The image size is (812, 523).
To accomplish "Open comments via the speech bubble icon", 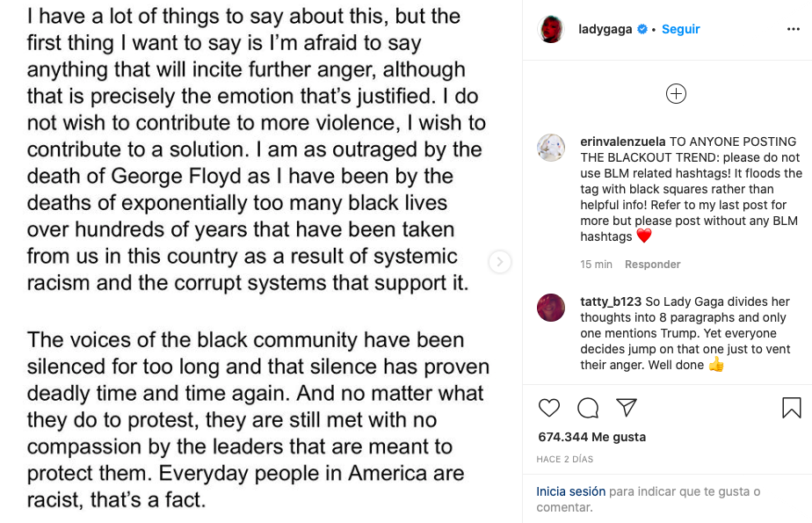I will pos(588,408).
